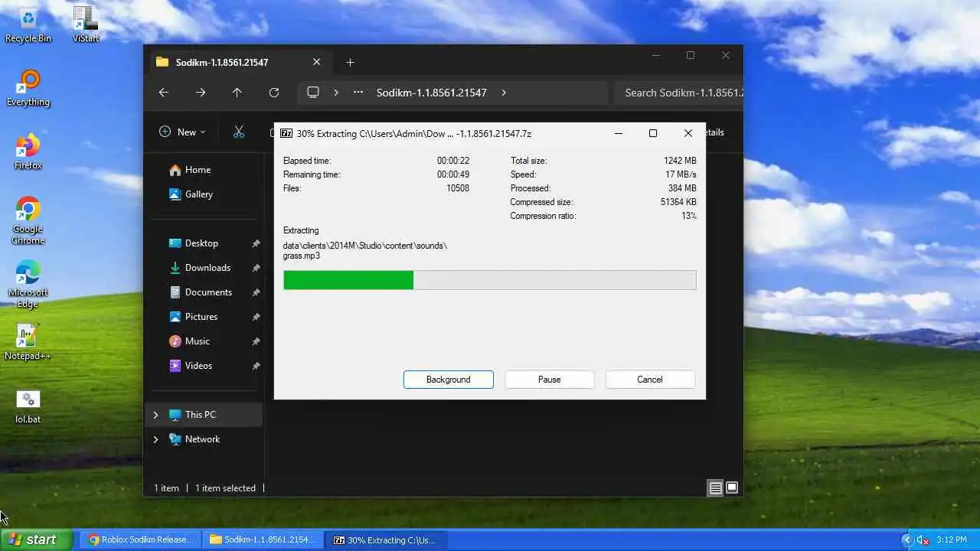Screen dimensions: 980x551
Task: Click the 3:12 PM taskbar clock
Action: (x=952, y=540)
